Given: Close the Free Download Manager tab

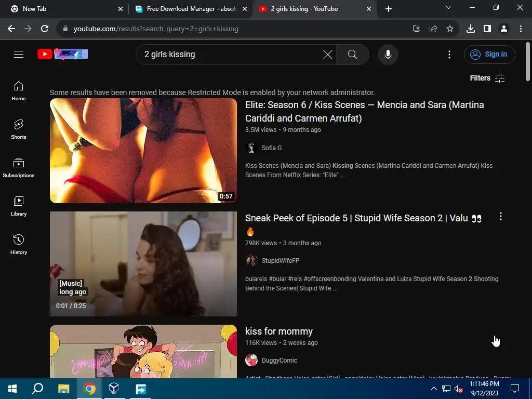Looking at the screenshot, I should [245, 9].
